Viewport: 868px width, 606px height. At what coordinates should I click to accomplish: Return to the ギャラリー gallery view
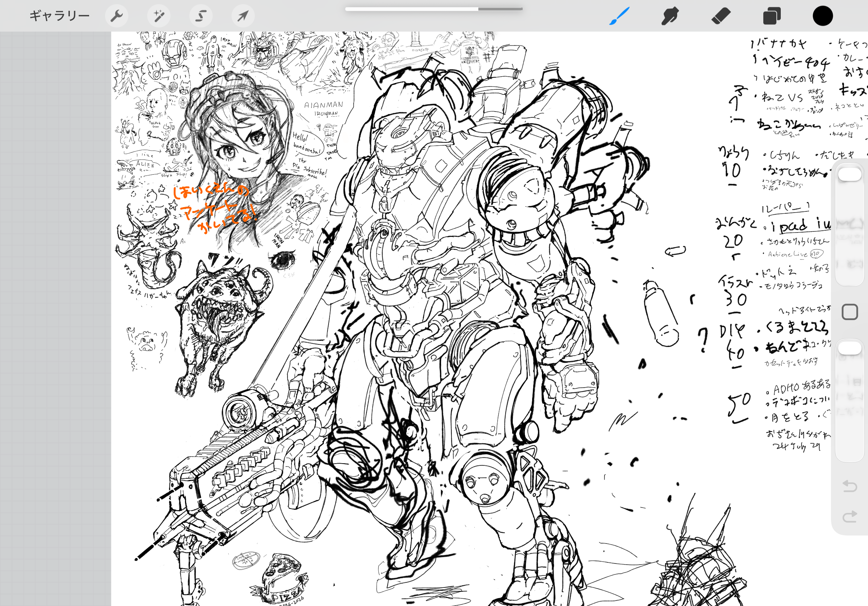[60, 16]
